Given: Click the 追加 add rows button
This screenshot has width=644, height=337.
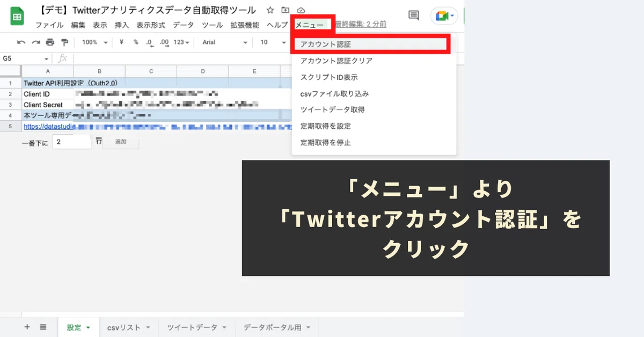Looking at the screenshot, I should pyautogui.click(x=121, y=142).
